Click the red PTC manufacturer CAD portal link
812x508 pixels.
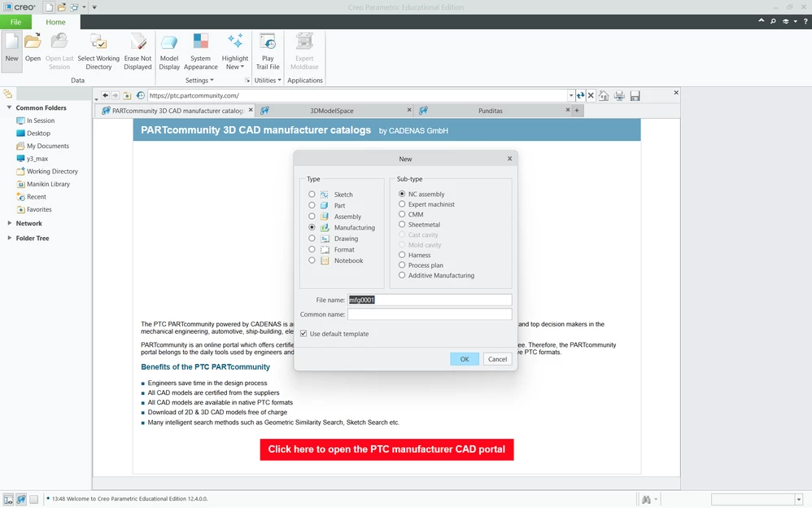coord(386,449)
